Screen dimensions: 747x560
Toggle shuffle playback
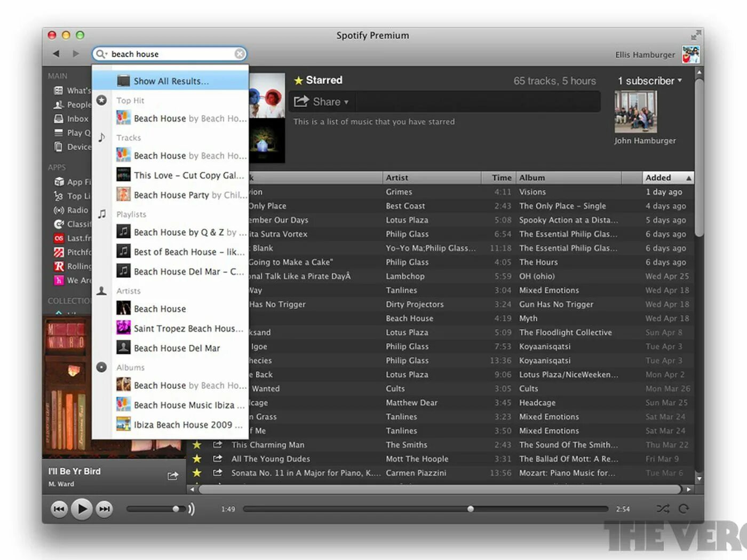(663, 509)
